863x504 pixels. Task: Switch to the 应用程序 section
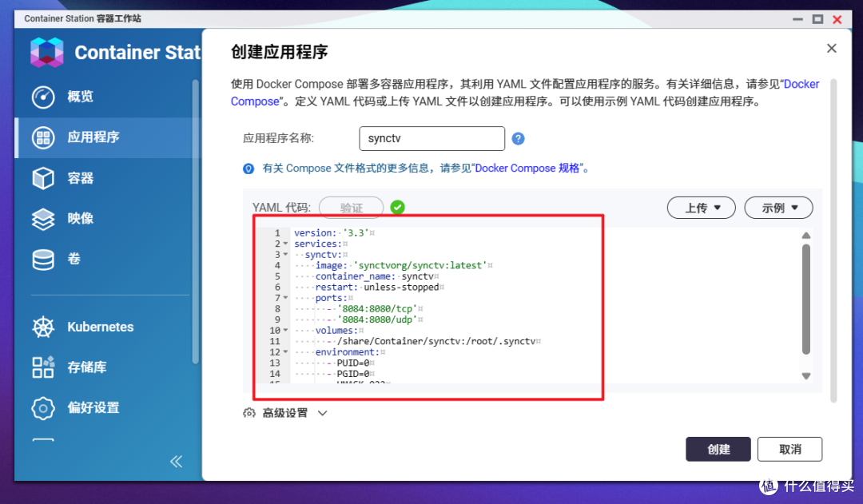click(x=43, y=137)
